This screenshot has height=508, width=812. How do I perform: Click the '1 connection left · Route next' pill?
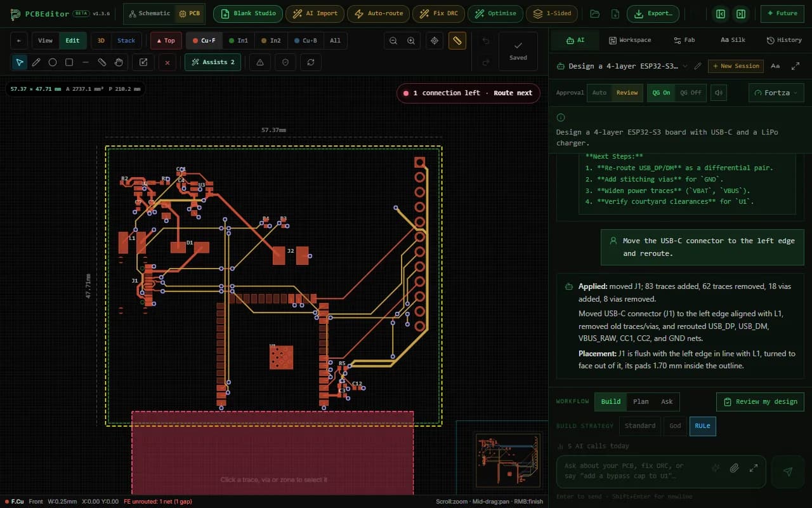[x=468, y=93]
